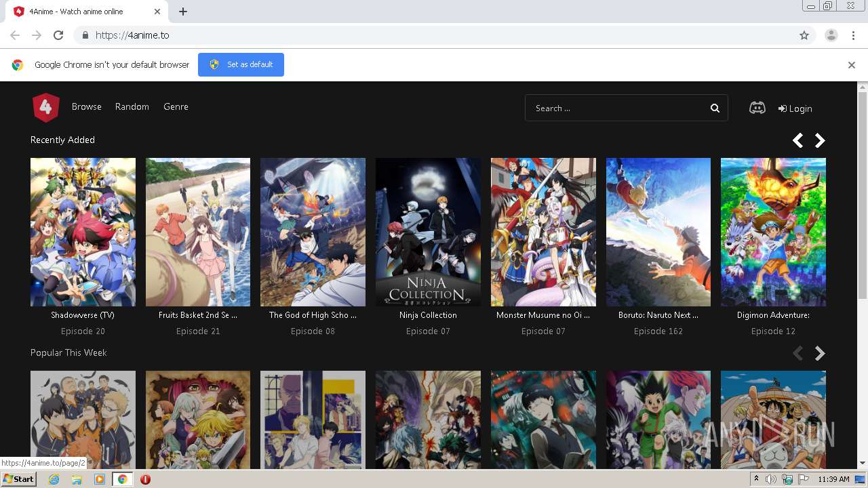Open media player from taskbar
This screenshot has width=868, height=488.
click(100, 479)
